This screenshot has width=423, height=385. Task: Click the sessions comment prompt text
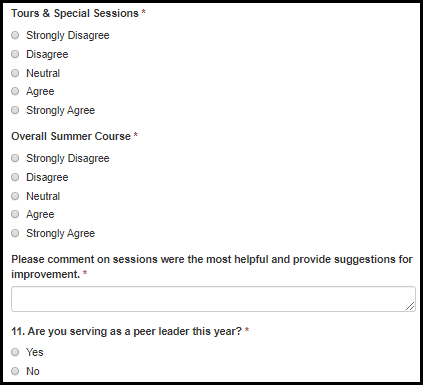point(212,267)
